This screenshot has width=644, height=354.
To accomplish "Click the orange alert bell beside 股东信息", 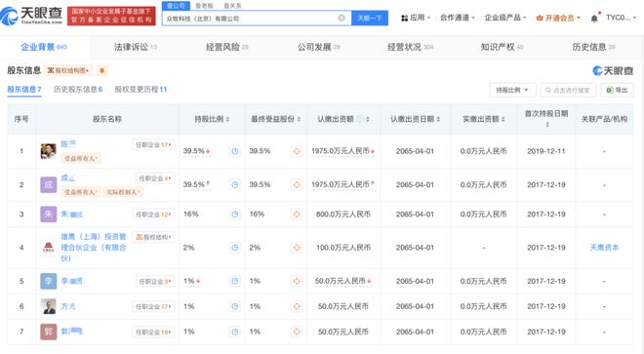I will (101, 70).
